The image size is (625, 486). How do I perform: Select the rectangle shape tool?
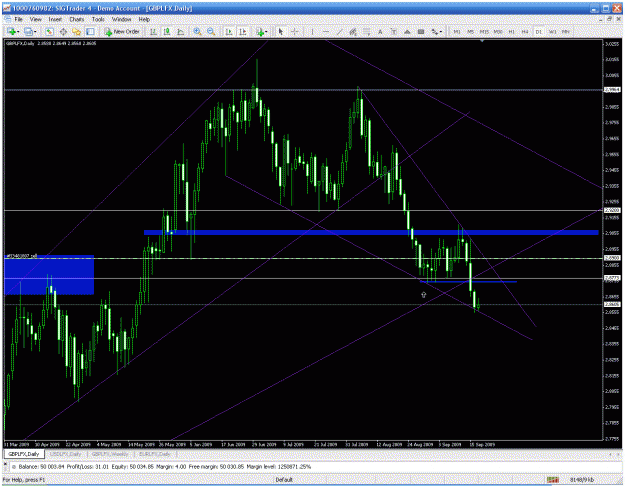(421, 31)
